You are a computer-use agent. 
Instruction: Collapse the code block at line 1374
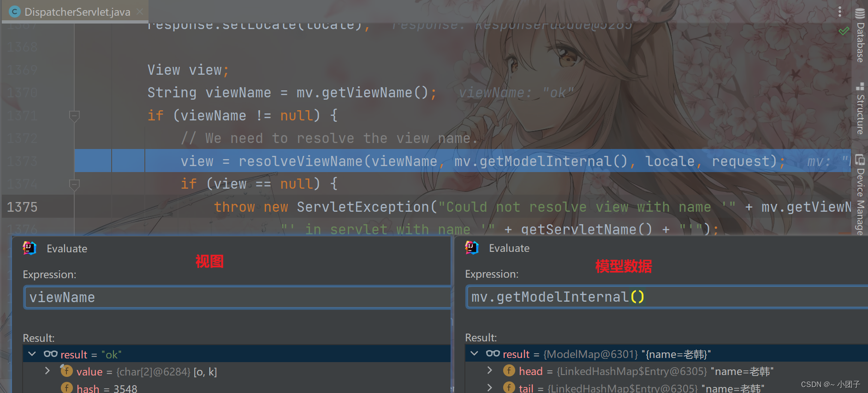point(74,185)
